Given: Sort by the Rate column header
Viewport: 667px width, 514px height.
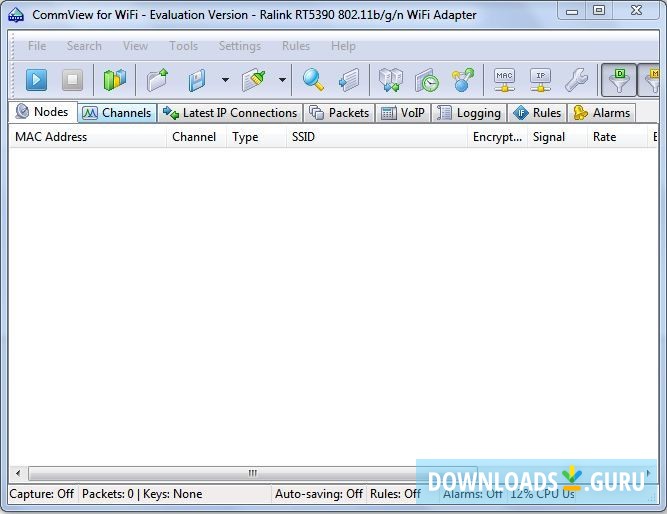Looking at the screenshot, I should (617, 137).
